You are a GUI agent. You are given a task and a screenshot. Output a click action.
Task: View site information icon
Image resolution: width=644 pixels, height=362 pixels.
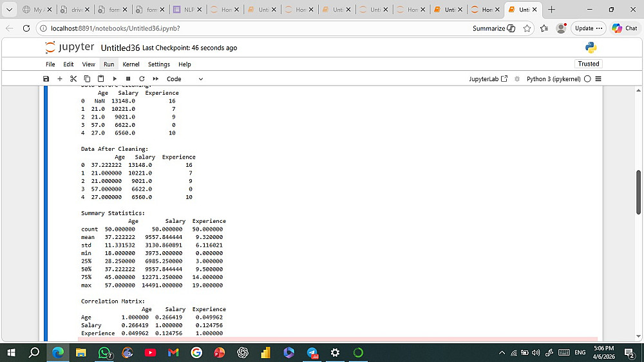tap(43, 28)
